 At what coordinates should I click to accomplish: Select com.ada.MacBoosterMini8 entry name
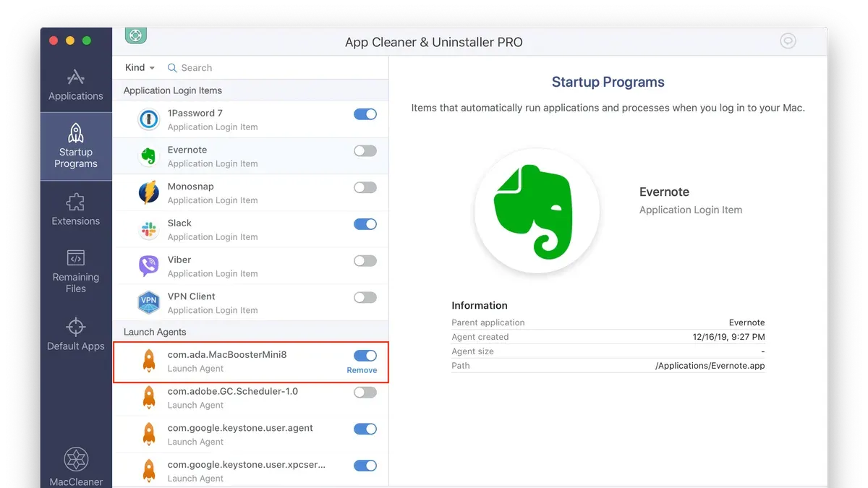(227, 355)
